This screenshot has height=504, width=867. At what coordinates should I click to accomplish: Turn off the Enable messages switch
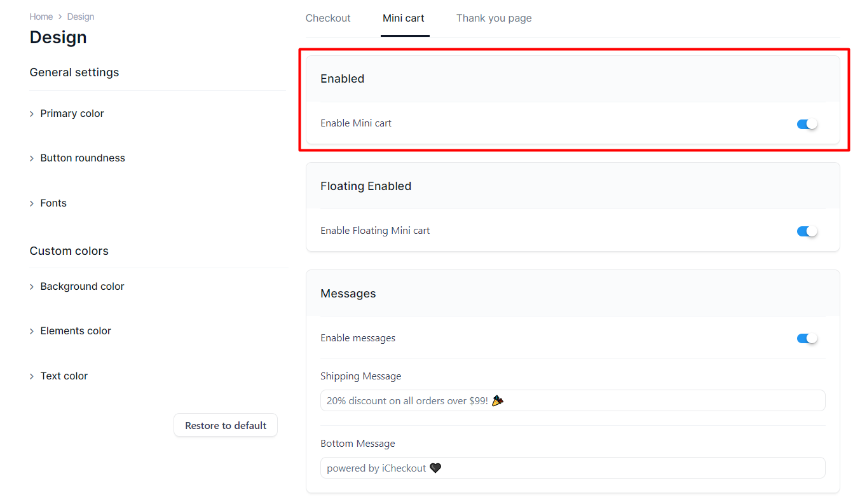(x=807, y=339)
